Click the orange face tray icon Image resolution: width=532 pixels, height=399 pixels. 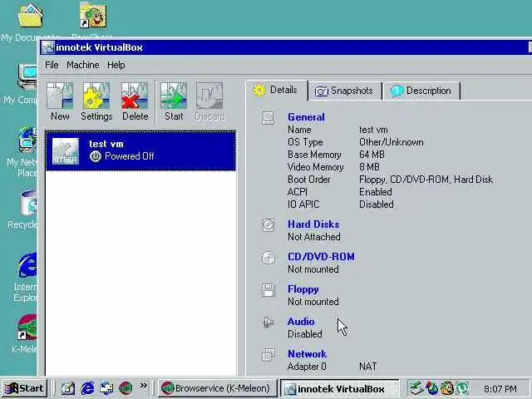click(x=447, y=388)
